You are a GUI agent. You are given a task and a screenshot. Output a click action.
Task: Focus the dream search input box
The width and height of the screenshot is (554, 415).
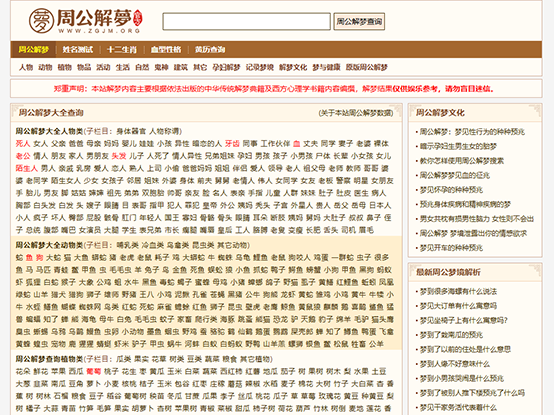click(x=246, y=22)
